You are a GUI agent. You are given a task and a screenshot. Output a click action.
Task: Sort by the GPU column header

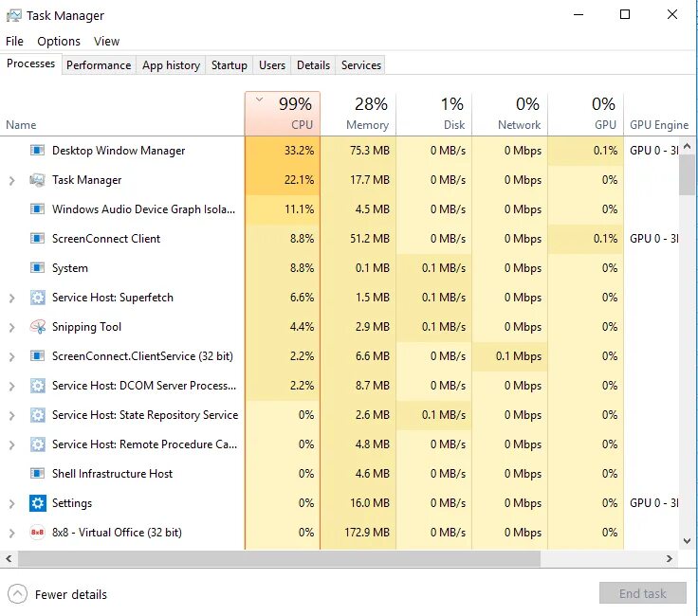(585, 114)
